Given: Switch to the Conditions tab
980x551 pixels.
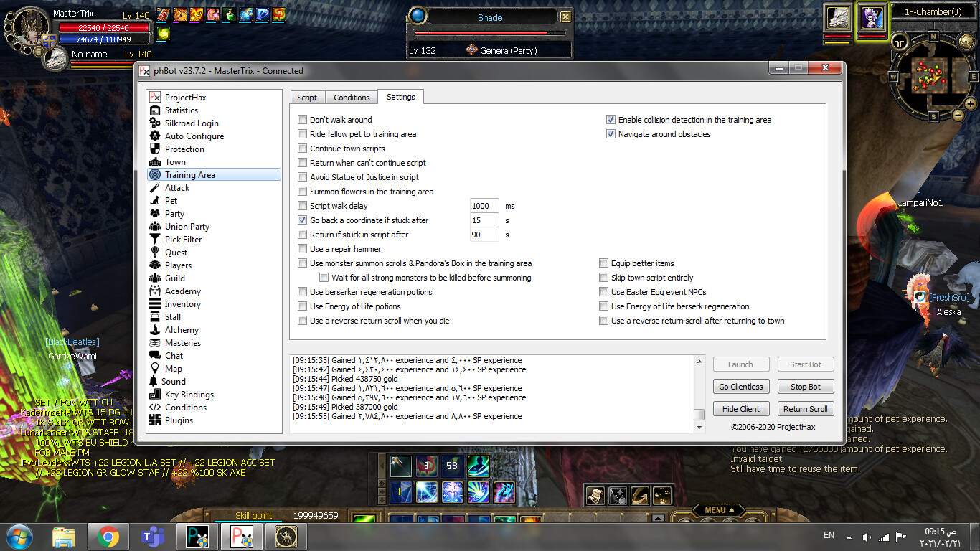Looking at the screenshot, I should click(x=352, y=98).
